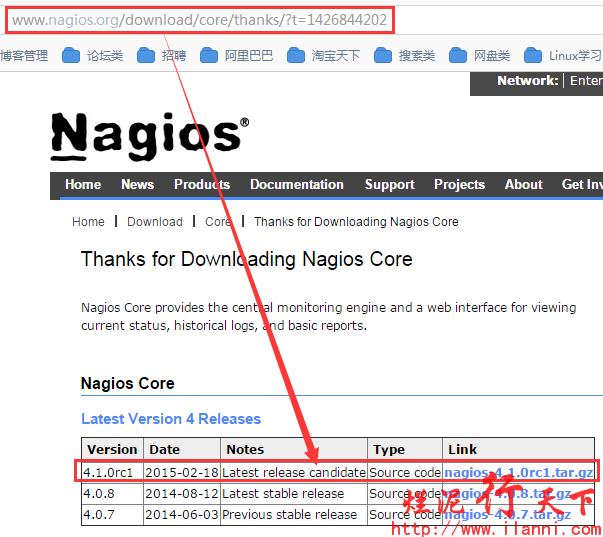Open the Projects navigation menu
603x537 pixels.
[459, 185]
